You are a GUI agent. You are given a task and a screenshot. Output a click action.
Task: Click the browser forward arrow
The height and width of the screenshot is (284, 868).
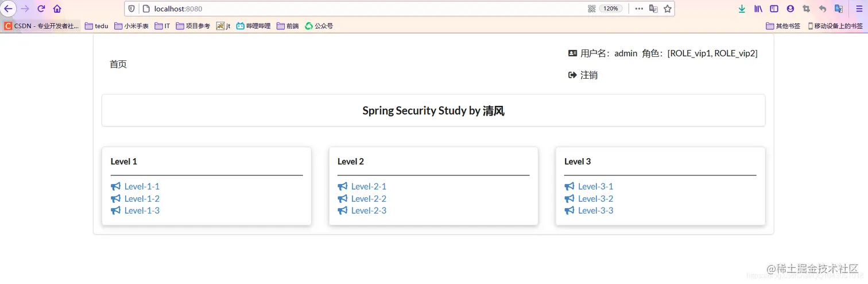(25, 9)
